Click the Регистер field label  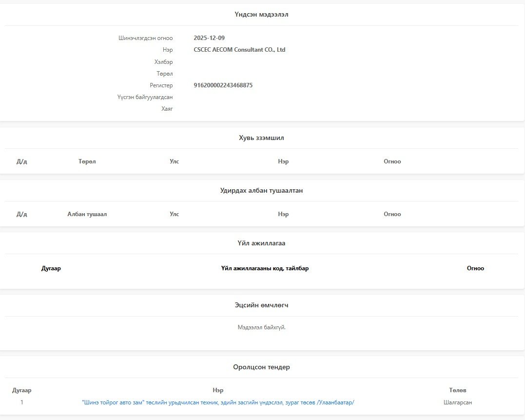tap(161, 85)
